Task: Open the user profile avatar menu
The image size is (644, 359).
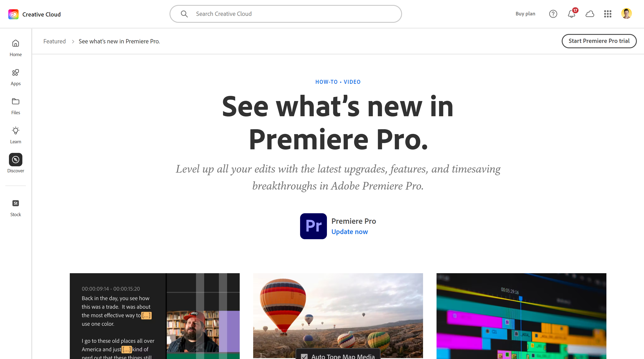Action: coord(627,13)
